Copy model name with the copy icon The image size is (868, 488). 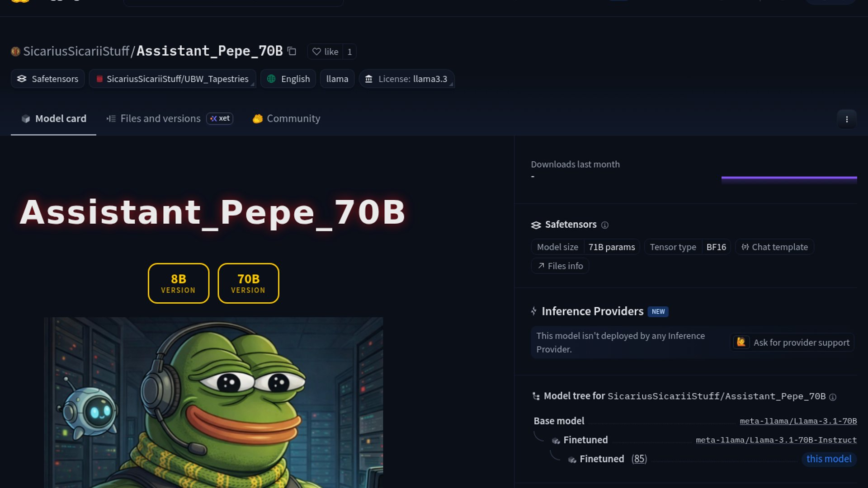coord(292,52)
